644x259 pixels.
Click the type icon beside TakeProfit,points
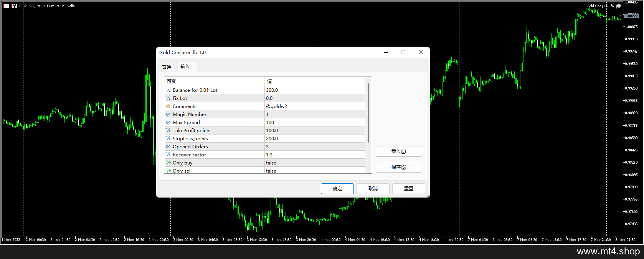pos(168,130)
